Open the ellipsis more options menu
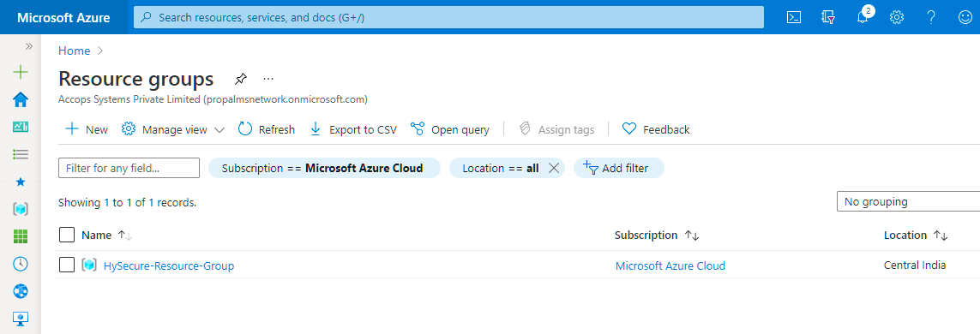 tap(268, 80)
